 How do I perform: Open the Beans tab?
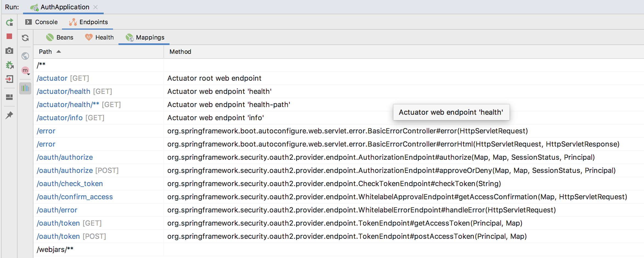pos(60,37)
